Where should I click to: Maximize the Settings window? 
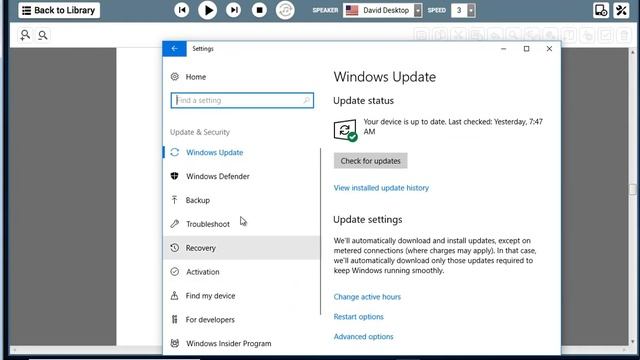(527, 49)
